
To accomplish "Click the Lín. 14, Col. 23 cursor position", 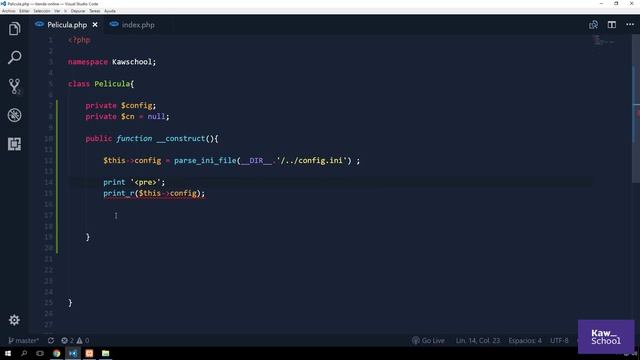I will click(478, 340).
